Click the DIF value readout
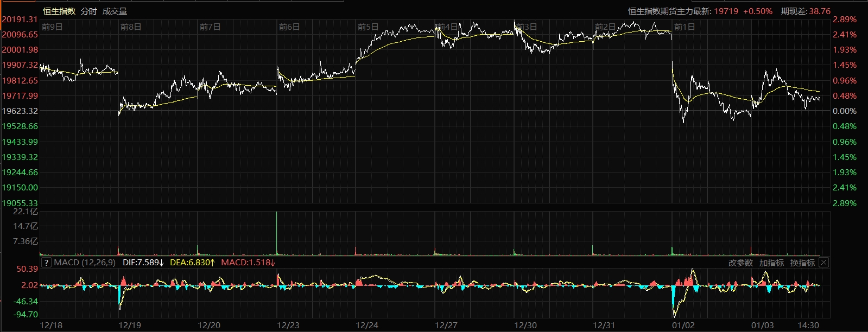 point(143,263)
